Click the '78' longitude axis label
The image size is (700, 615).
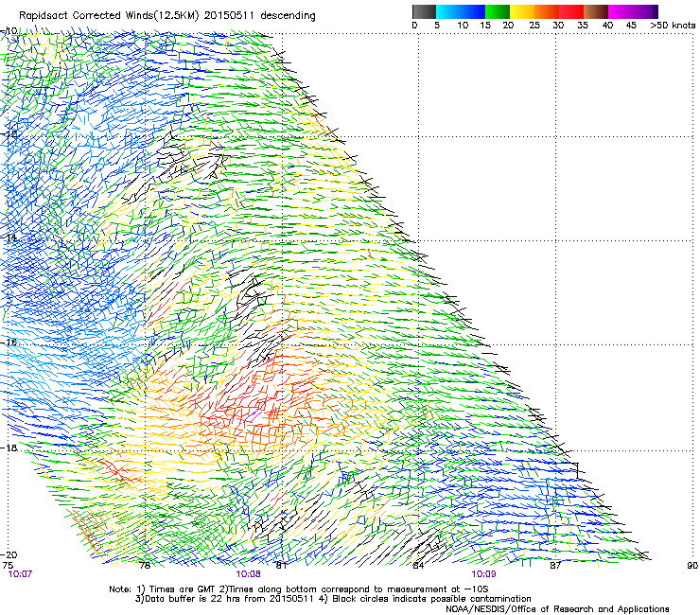[x=145, y=566]
